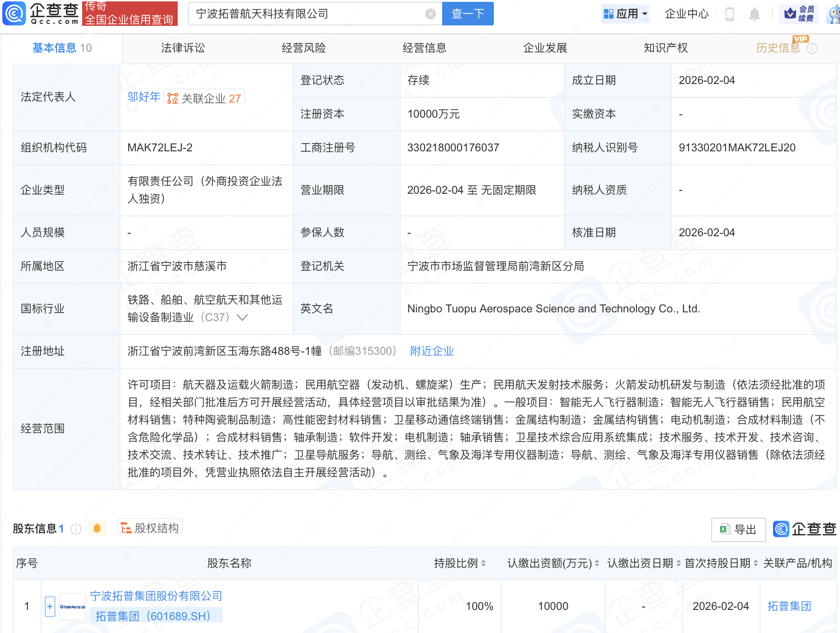Sort shareholders by 持股比例 column
Image resolution: width=840 pixels, height=633 pixels.
click(482, 563)
